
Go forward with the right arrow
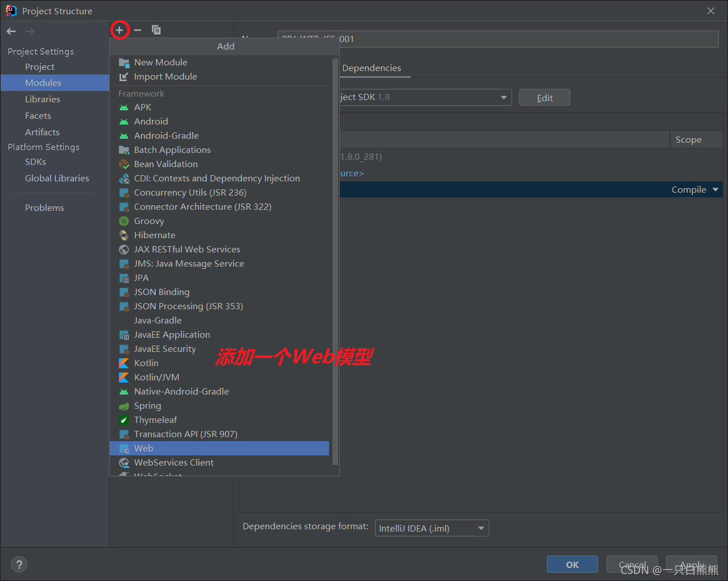tap(30, 31)
